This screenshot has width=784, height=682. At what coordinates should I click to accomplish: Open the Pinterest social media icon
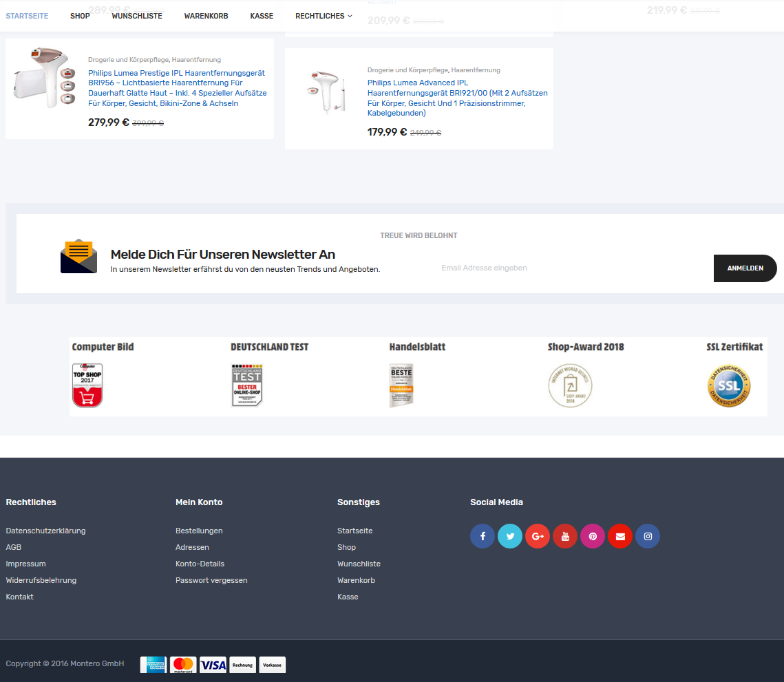click(593, 536)
